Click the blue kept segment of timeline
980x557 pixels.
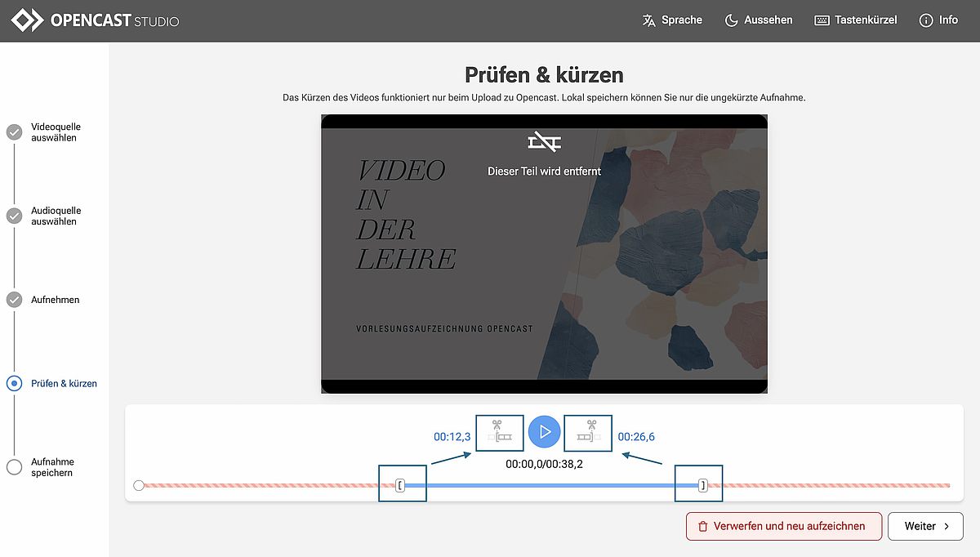pos(551,485)
